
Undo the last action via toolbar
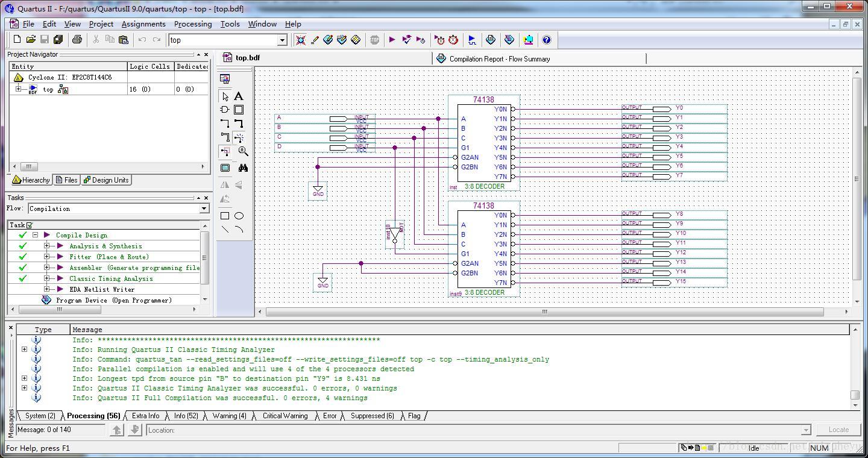[142, 40]
